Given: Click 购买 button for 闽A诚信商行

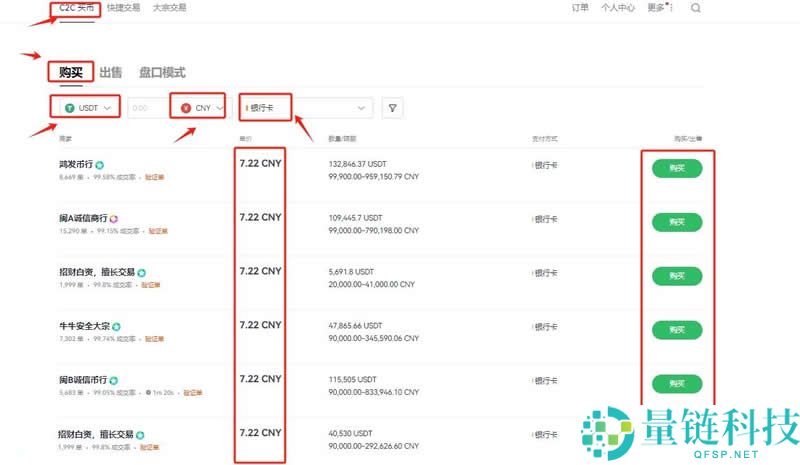Looking at the screenshot, I should point(677,222).
